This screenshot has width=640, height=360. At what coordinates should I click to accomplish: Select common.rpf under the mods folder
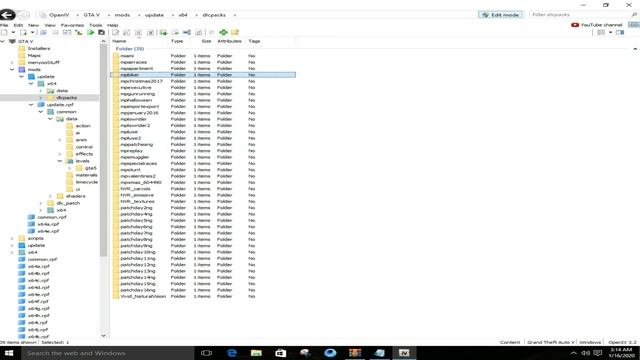pos(51,217)
